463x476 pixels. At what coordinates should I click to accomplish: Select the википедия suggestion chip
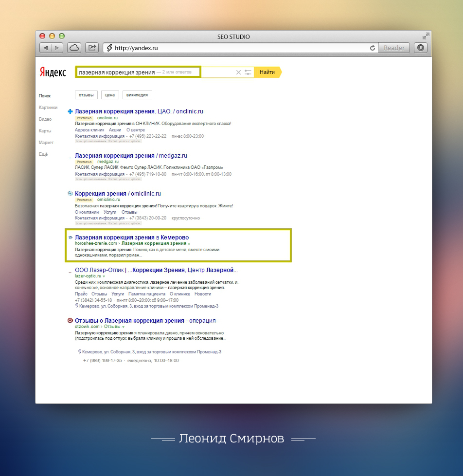pos(137,95)
